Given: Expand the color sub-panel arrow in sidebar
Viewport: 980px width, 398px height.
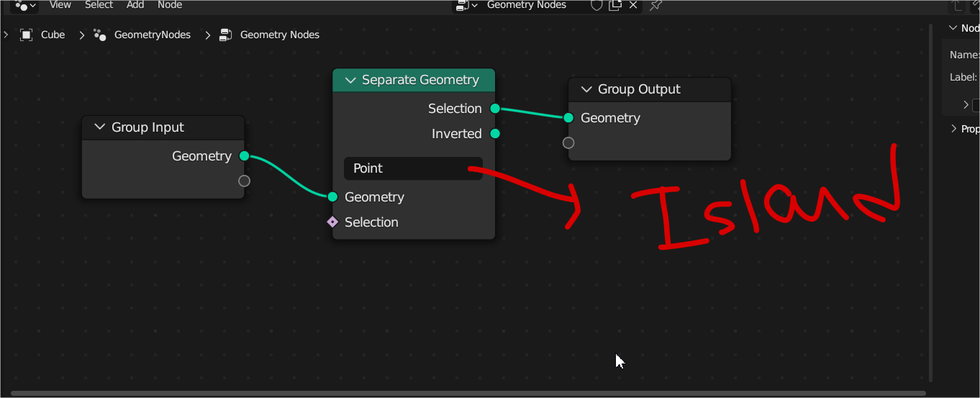Looking at the screenshot, I should click(966, 105).
